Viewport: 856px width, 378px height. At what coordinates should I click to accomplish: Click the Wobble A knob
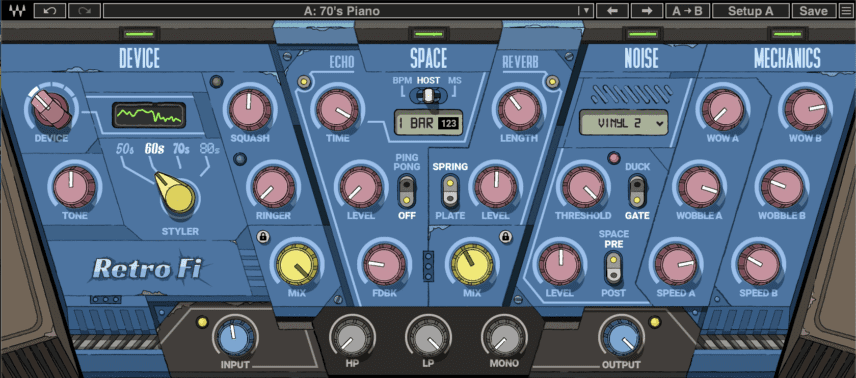click(699, 187)
